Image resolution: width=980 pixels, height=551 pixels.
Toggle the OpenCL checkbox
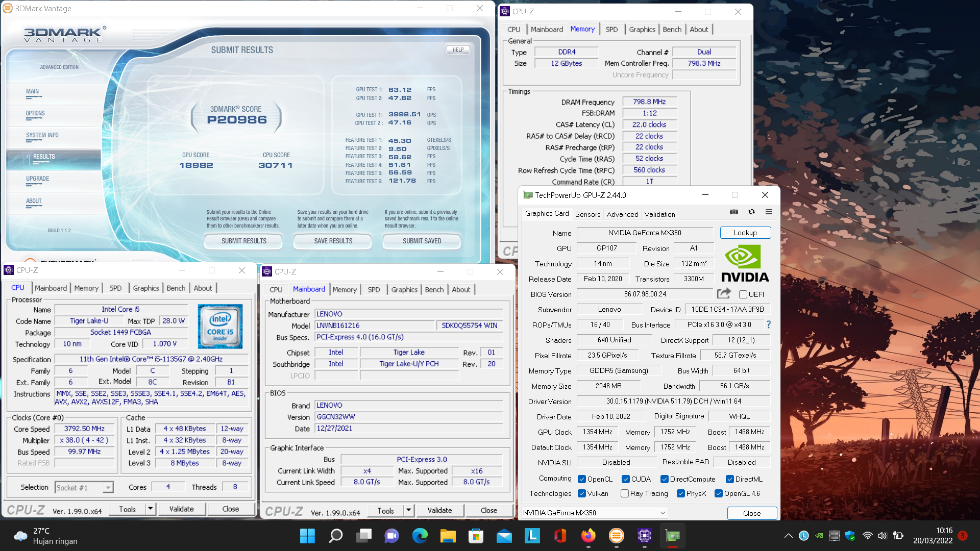pyautogui.click(x=582, y=479)
